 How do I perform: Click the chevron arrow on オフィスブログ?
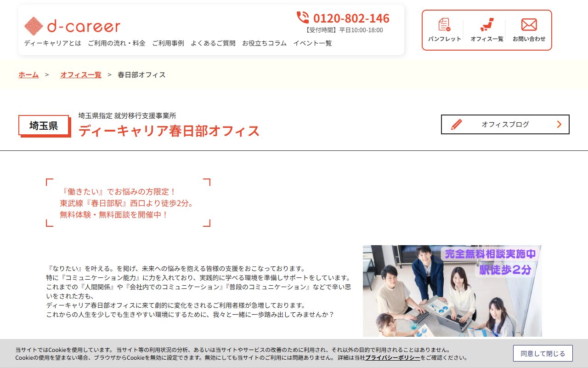[559, 124]
